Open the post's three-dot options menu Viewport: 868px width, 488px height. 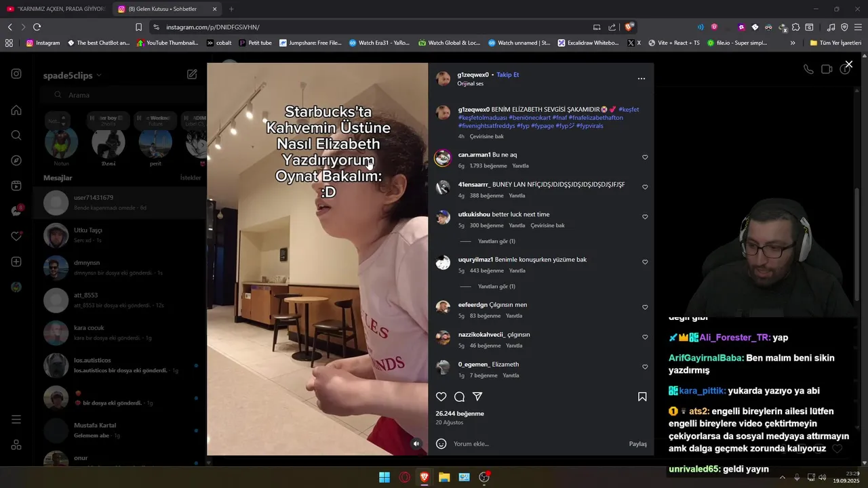click(x=642, y=79)
